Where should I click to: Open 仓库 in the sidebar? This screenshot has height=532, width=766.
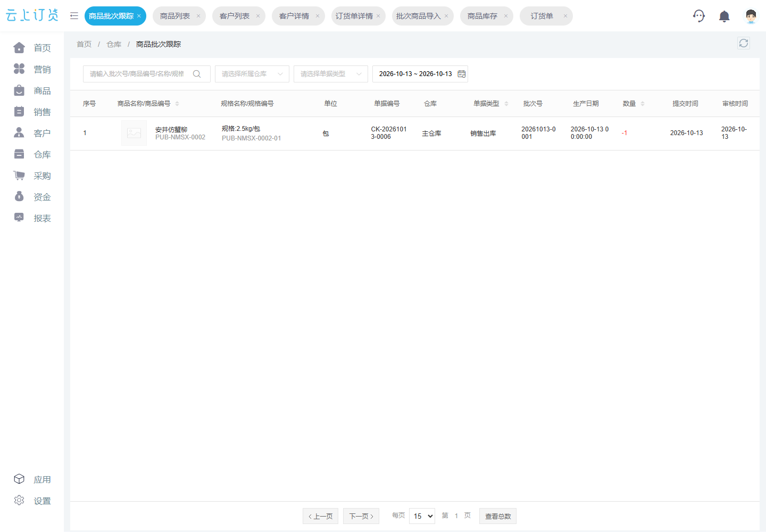(32, 154)
